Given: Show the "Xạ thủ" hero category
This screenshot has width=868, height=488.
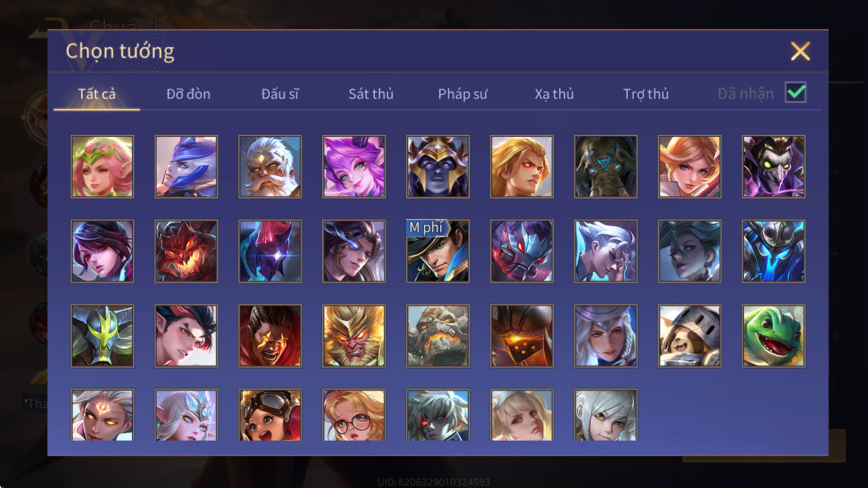Looking at the screenshot, I should (554, 94).
